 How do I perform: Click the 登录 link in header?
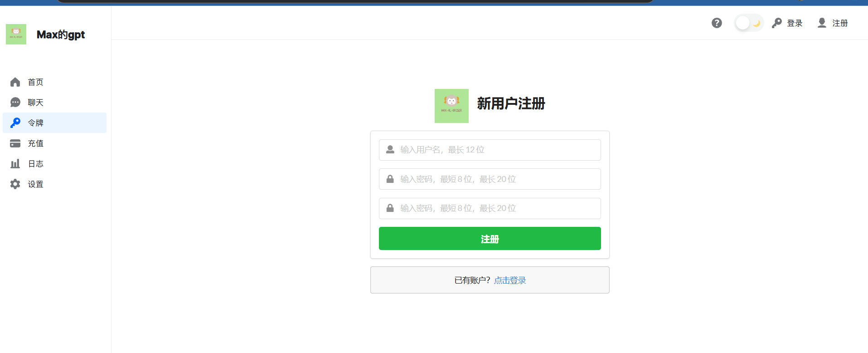point(795,23)
